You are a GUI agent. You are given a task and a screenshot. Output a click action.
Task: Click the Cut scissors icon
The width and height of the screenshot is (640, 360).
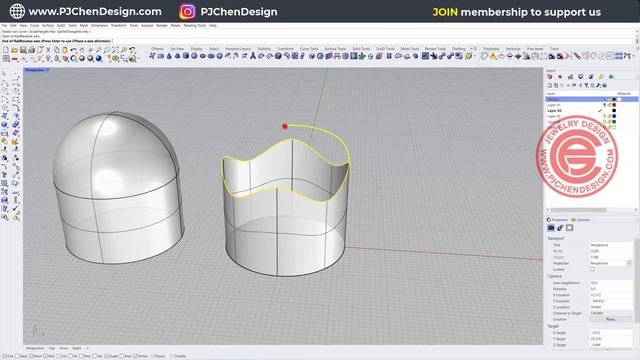coord(48,50)
